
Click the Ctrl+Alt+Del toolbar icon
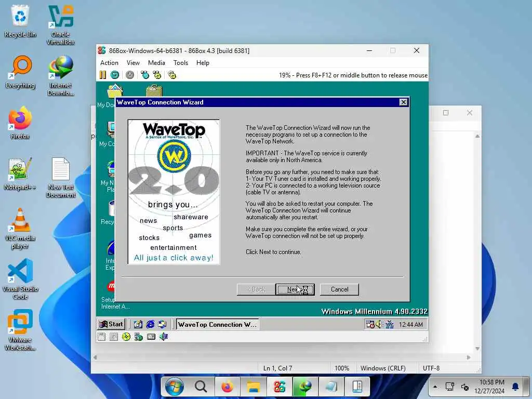pos(145,75)
